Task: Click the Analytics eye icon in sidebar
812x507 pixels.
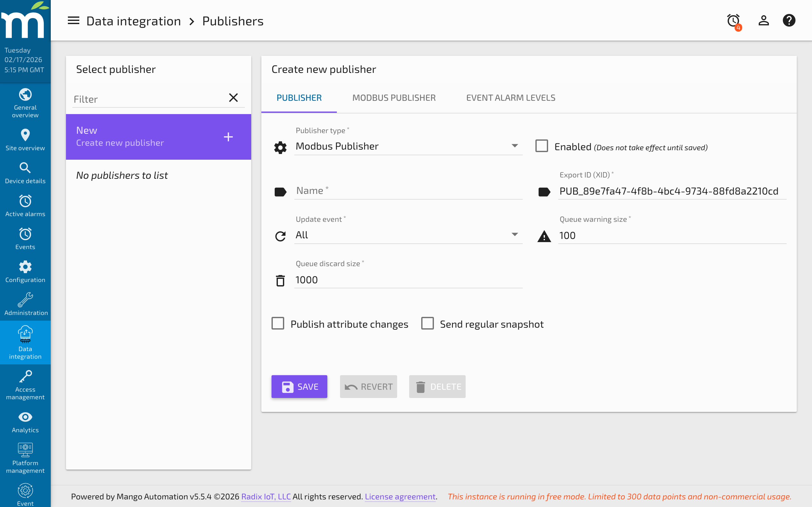Action: tap(25, 417)
